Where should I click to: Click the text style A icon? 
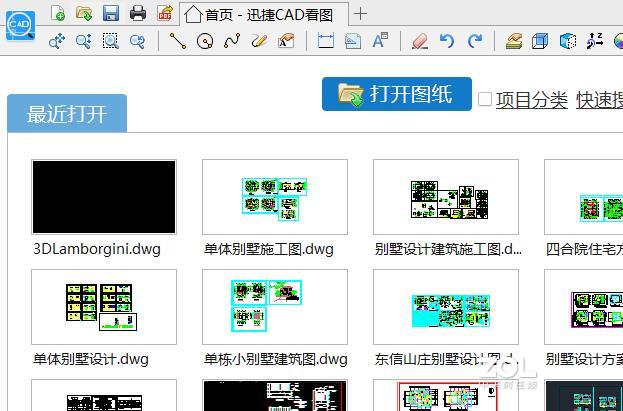pos(380,41)
